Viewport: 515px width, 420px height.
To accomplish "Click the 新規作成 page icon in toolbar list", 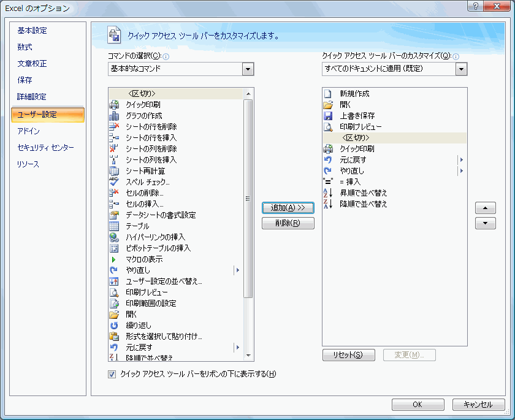I will [328, 94].
